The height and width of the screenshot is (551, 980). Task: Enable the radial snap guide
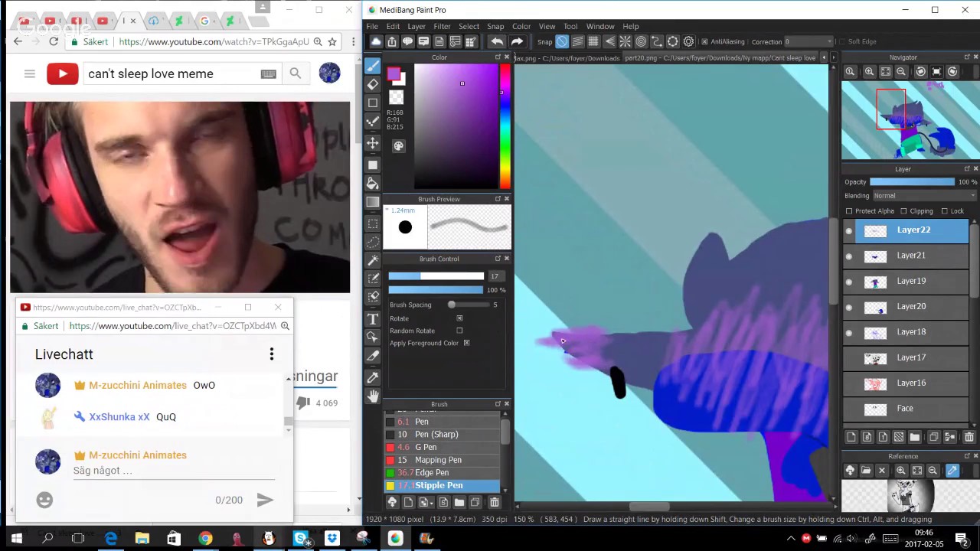[625, 41]
